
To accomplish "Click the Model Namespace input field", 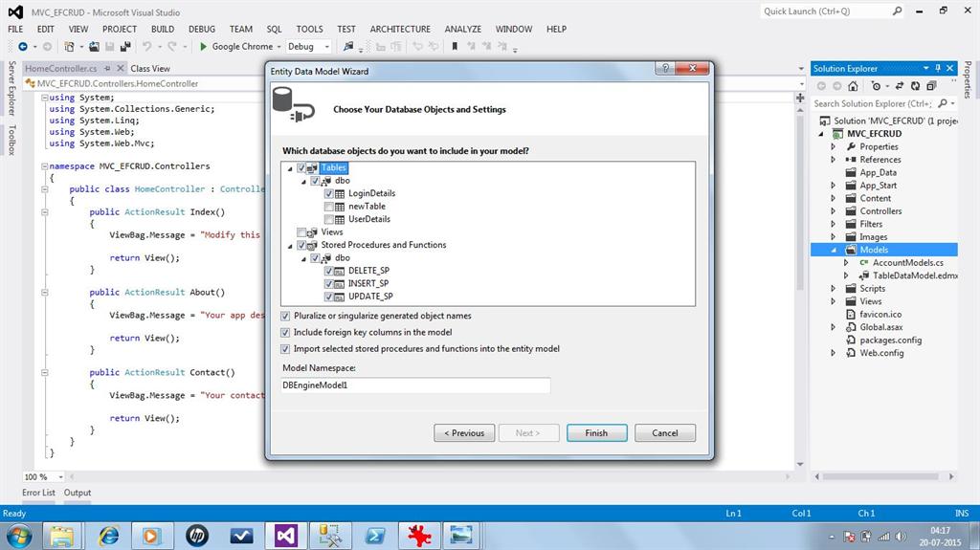I will click(415, 385).
